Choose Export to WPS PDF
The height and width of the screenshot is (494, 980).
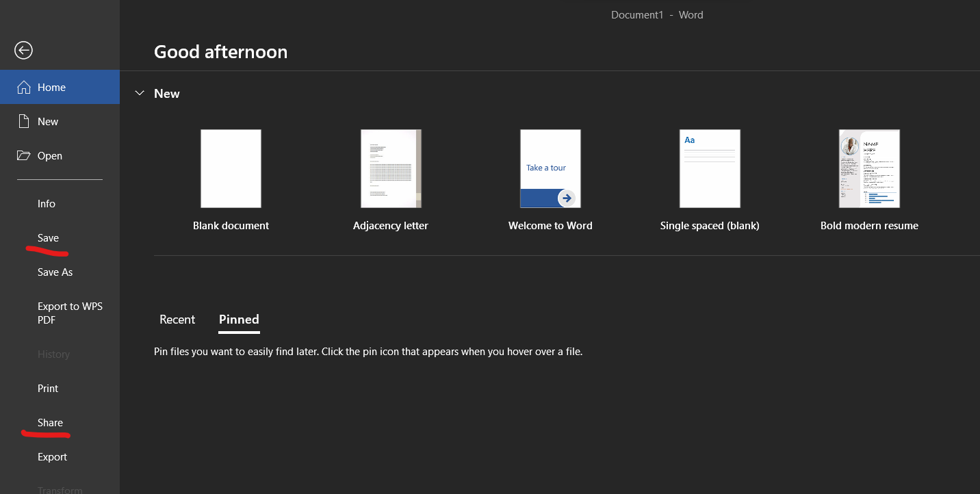[x=70, y=313]
